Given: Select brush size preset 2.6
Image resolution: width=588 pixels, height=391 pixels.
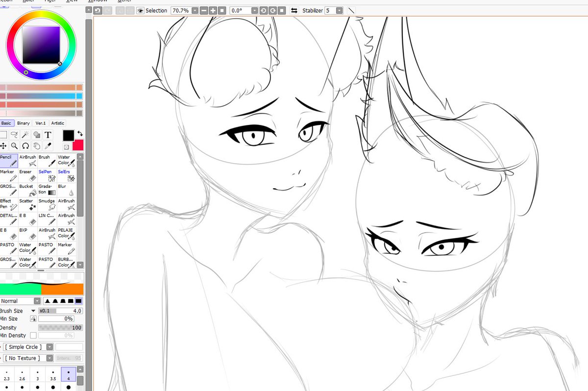Looking at the screenshot, I should [x=23, y=375].
